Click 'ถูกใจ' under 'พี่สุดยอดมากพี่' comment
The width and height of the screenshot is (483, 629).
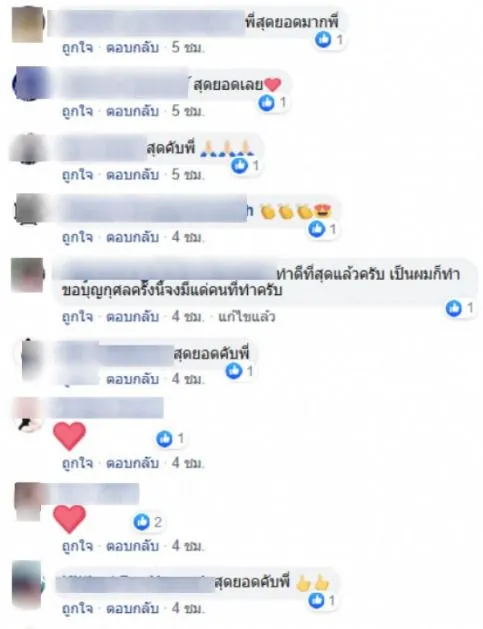click(77, 48)
